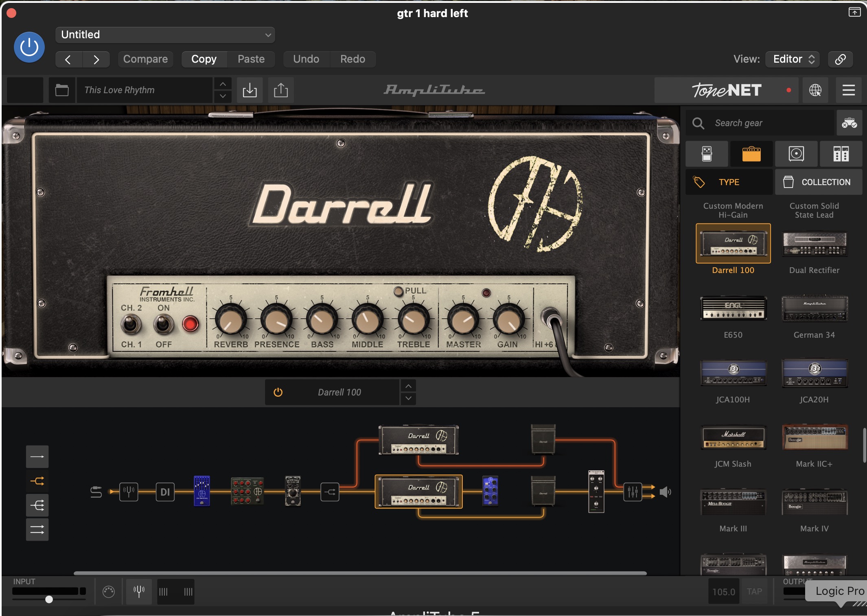Click the output speaker icon in chain
The width and height of the screenshot is (867, 616).
[x=665, y=492]
